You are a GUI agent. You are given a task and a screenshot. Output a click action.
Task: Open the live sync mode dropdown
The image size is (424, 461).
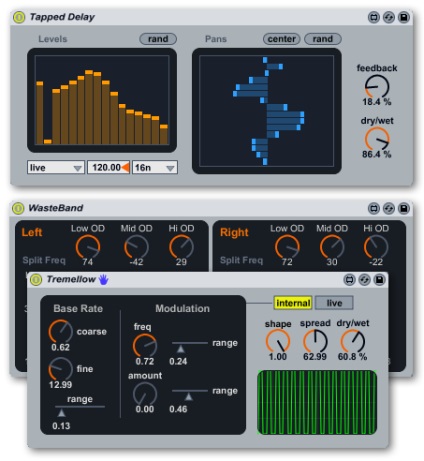tap(56, 167)
